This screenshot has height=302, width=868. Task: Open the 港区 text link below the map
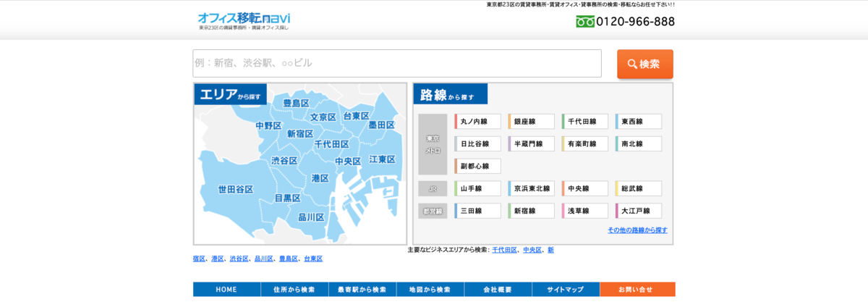click(216, 259)
